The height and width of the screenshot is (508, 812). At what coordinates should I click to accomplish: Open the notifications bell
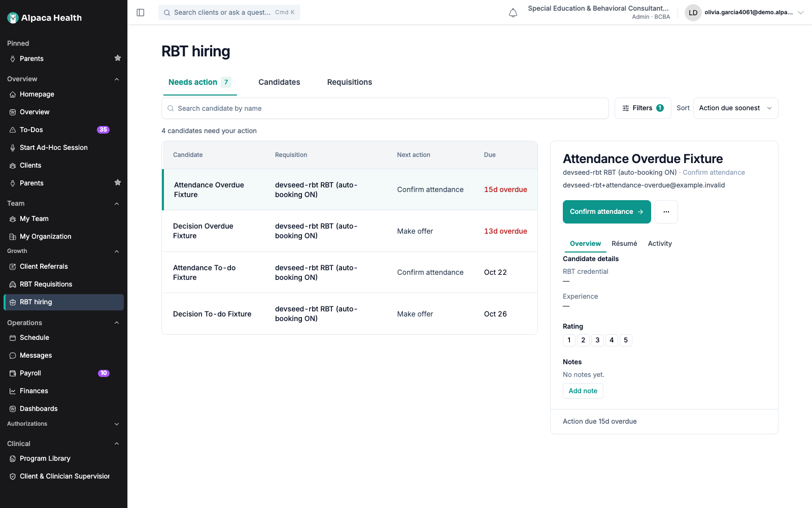[513, 13]
